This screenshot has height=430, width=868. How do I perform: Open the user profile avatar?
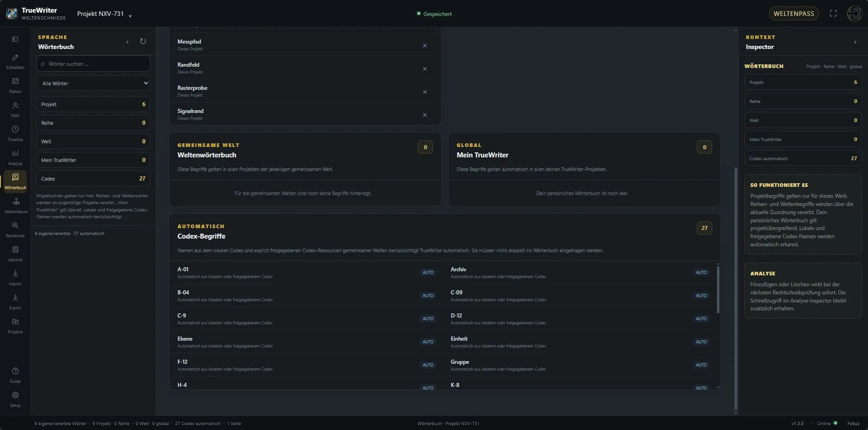pyautogui.click(x=854, y=14)
